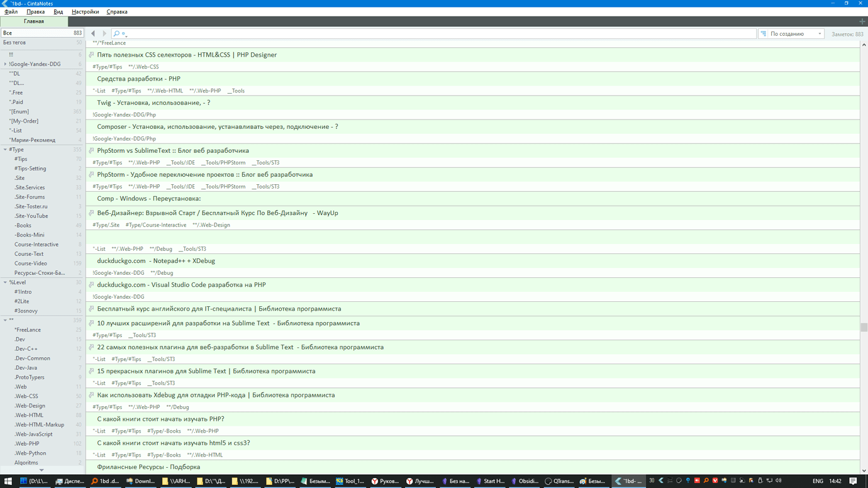The height and width of the screenshot is (488, 868).
Task: Click link icon on Пять полезных CSS селекторов
Action: (x=92, y=55)
